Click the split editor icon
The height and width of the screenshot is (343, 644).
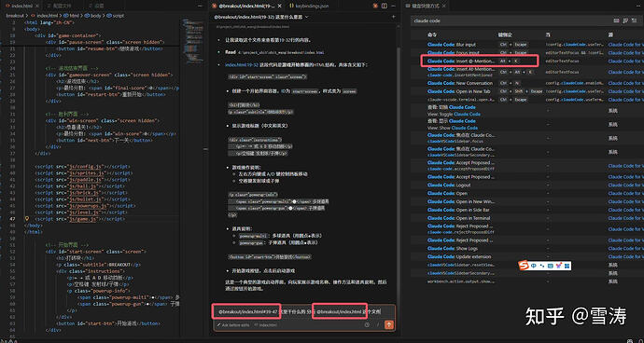pos(385,7)
